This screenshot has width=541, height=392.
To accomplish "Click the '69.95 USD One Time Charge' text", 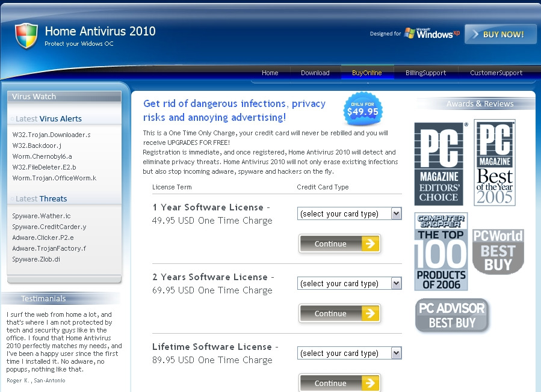I will click(212, 290).
